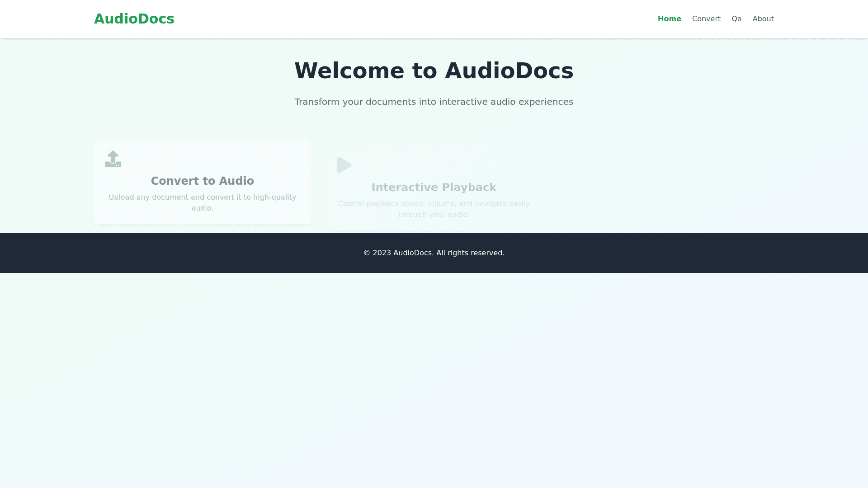Click the word 'AudioDocs' in the headline
Screen dimensions: 868x488
point(509,71)
